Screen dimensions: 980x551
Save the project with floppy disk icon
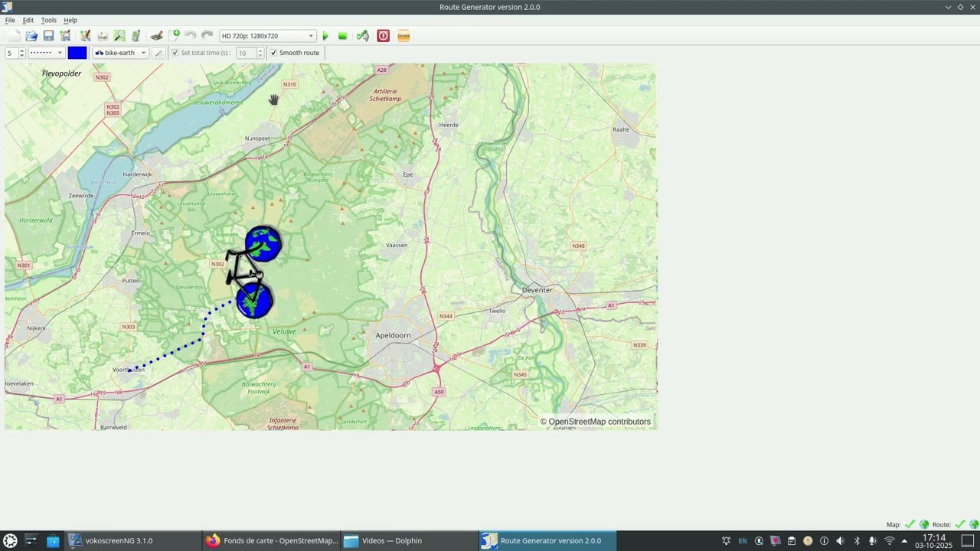(48, 36)
